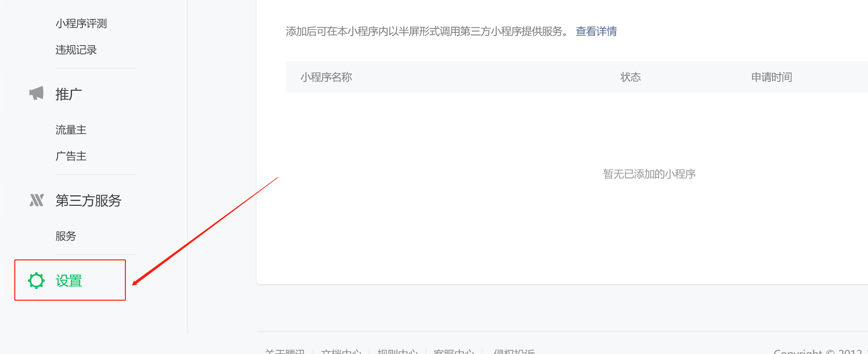Click the 查看详情 link
This screenshot has height=354, width=868.
tap(596, 31)
